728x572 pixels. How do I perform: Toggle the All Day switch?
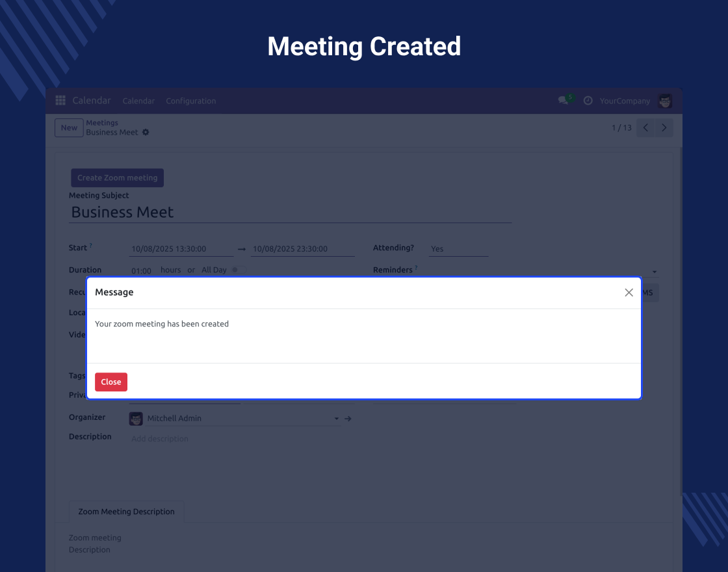click(239, 270)
